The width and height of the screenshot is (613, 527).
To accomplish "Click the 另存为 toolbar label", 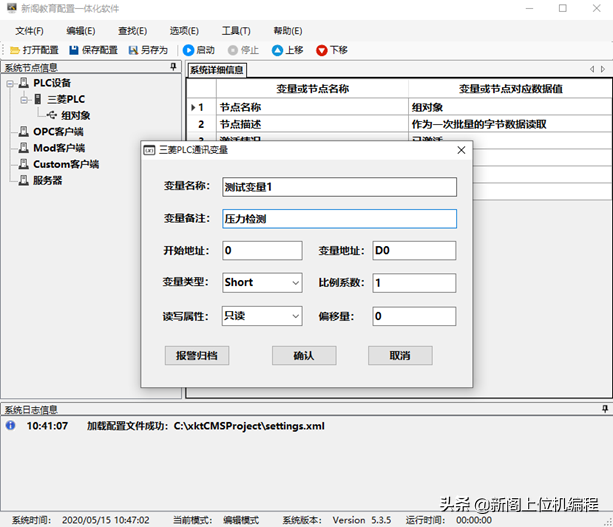I will click(x=154, y=50).
